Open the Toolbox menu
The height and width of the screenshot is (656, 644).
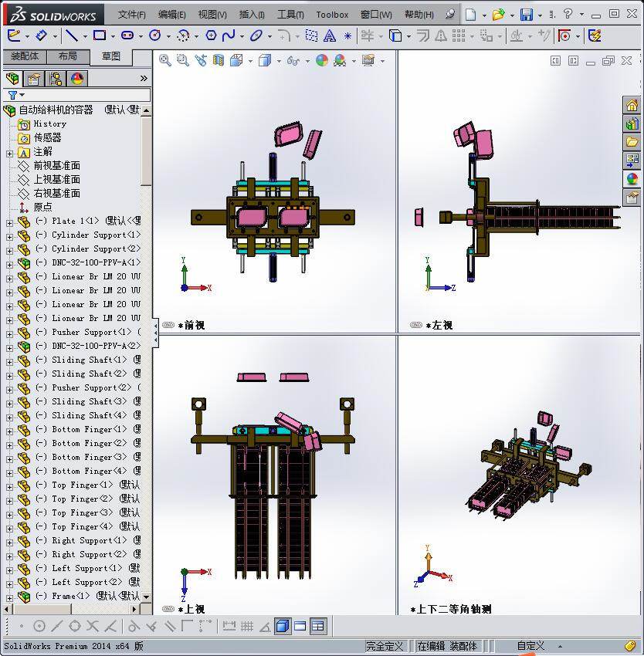coord(332,15)
